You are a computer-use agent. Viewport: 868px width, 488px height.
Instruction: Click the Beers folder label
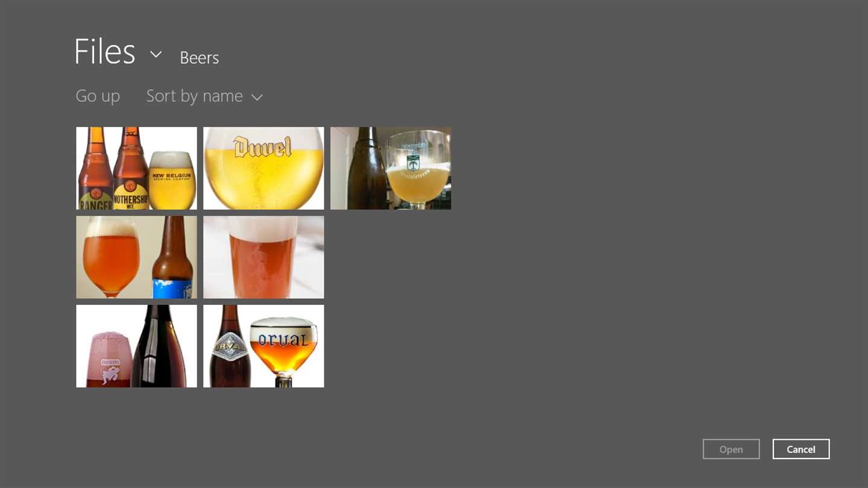[x=199, y=57]
